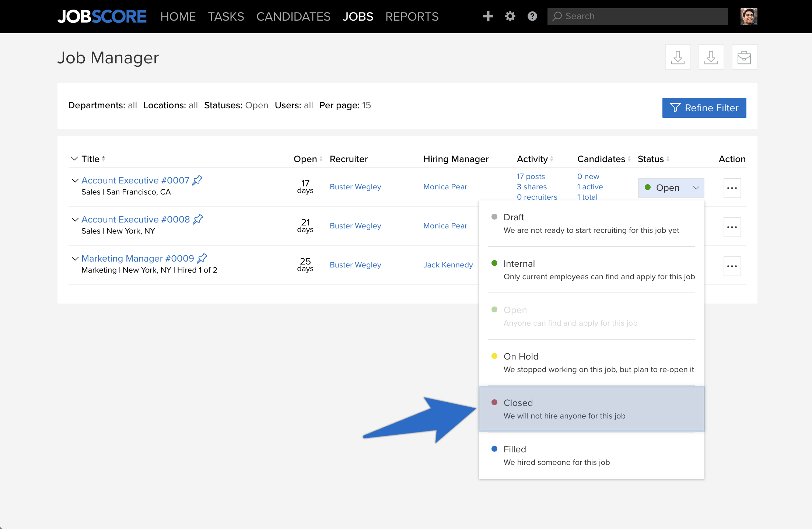Open Account Executive #0007 job link

point(135,180)
